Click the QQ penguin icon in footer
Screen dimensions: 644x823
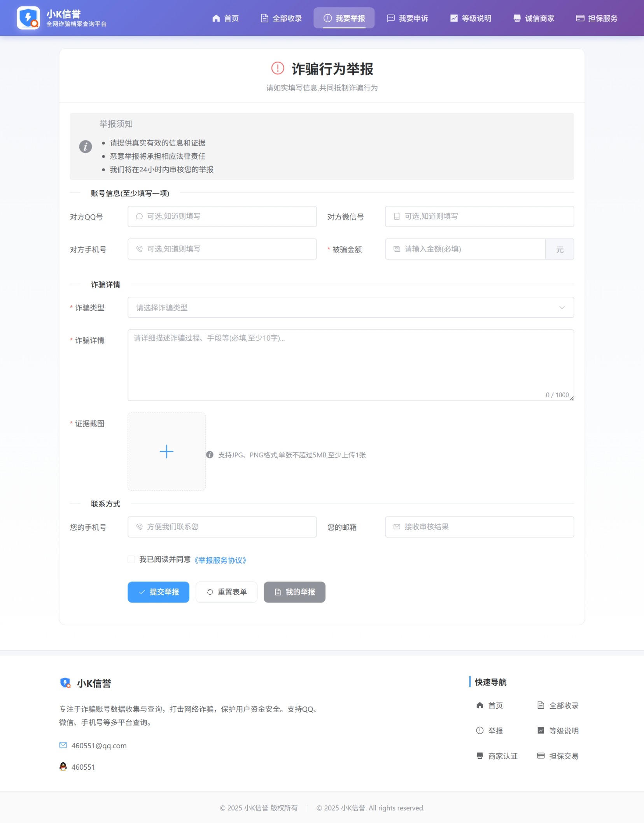tap(63, 767)
